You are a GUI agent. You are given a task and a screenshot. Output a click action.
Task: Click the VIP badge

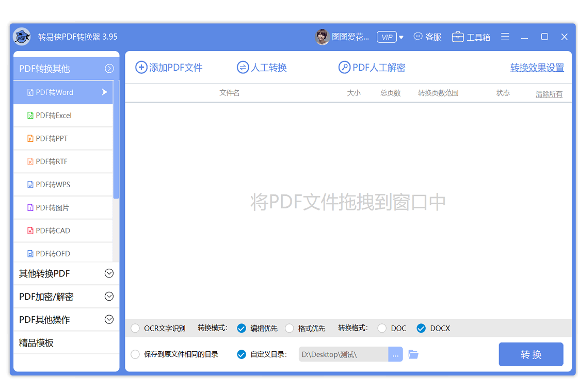(387, 37)
